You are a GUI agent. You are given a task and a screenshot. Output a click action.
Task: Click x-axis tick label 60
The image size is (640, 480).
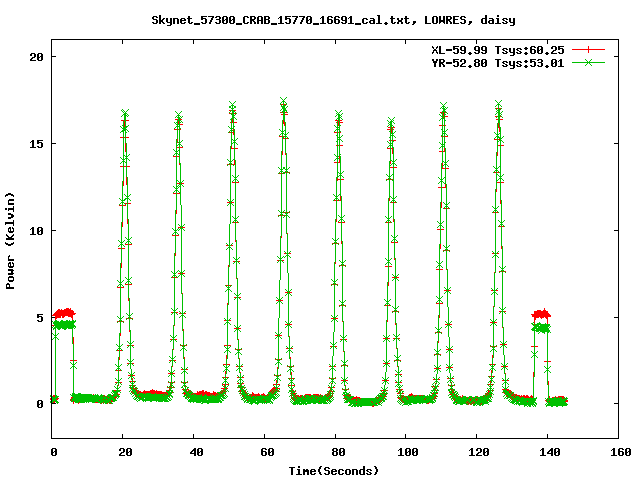coord(267,452)
